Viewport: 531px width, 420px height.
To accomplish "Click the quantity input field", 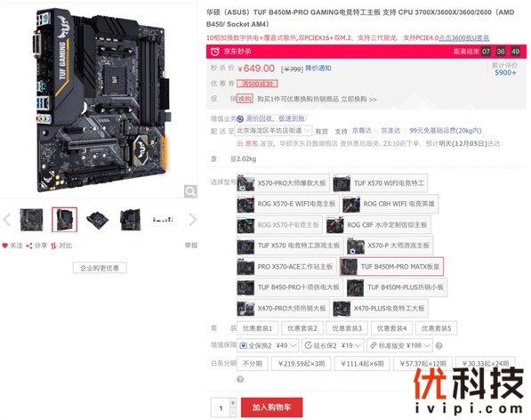I will (221, 408).
